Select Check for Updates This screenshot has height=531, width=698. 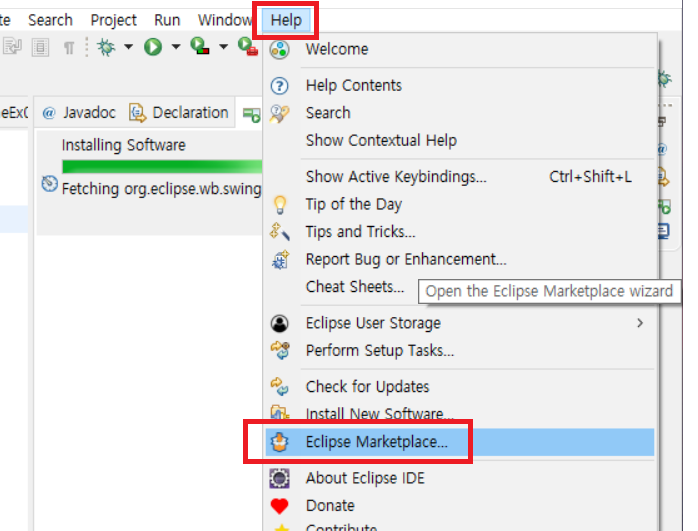point(460,387)
